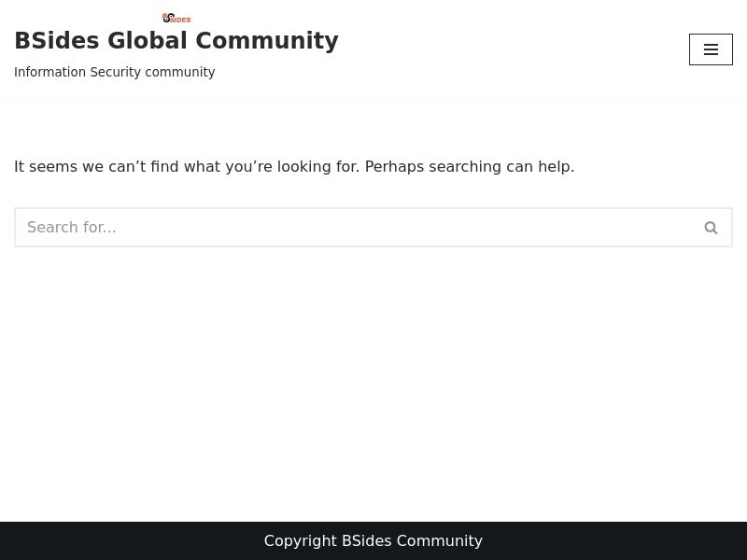747x560 pixels.
Task: Click the 'can't find what you're looking for' message
Action: [x=187, y=167]
